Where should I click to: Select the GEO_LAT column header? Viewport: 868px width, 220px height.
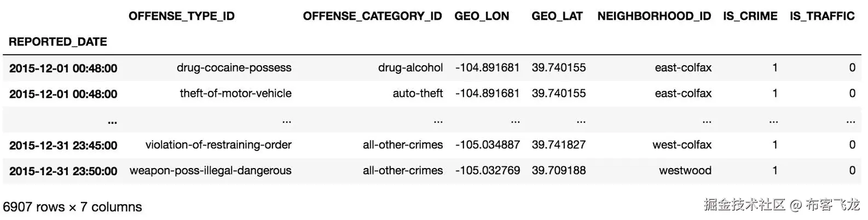pos(557,16)
